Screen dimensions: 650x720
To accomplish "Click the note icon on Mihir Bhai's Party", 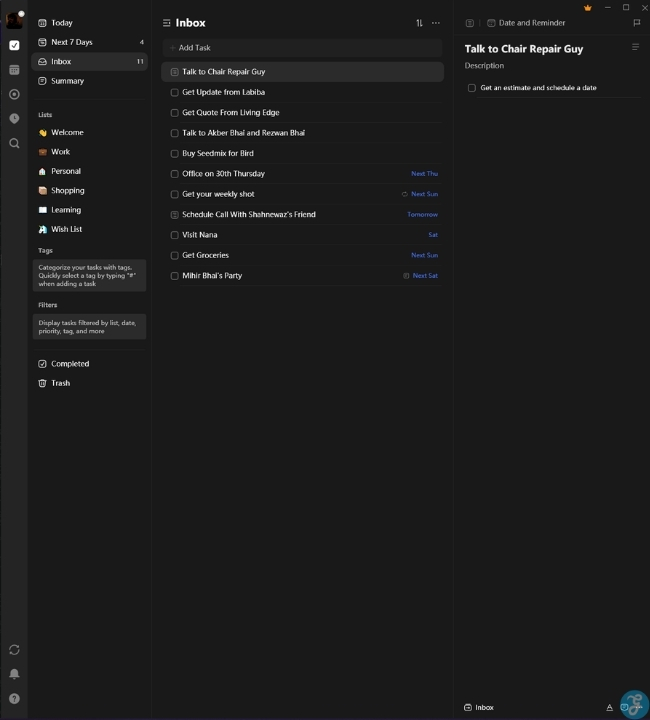I will pyautogui.click(x=406, y=276).
